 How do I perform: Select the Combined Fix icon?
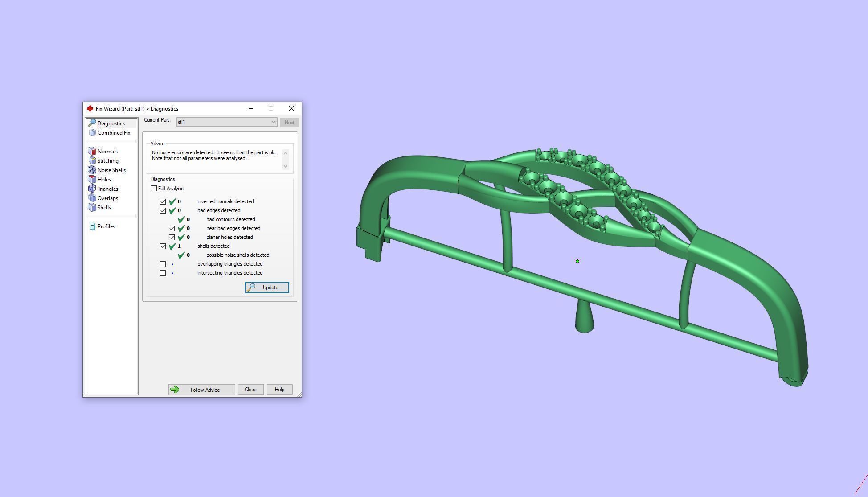point(92,133)
